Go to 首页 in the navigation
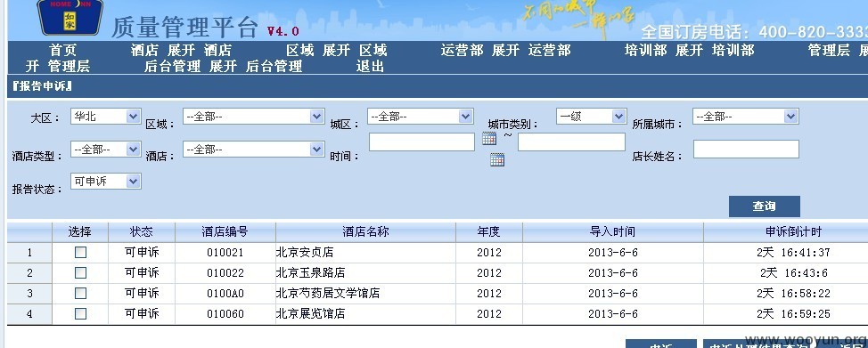The image size is (868, 348). 62,51
